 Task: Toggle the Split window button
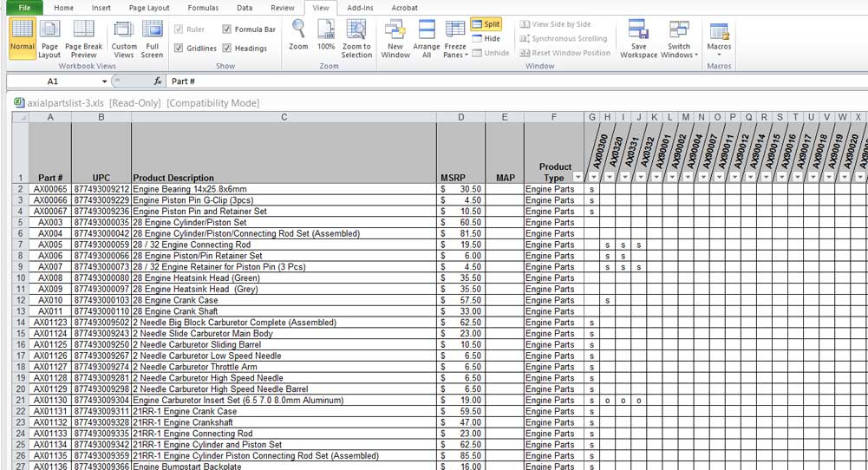[x=486, y=23]
